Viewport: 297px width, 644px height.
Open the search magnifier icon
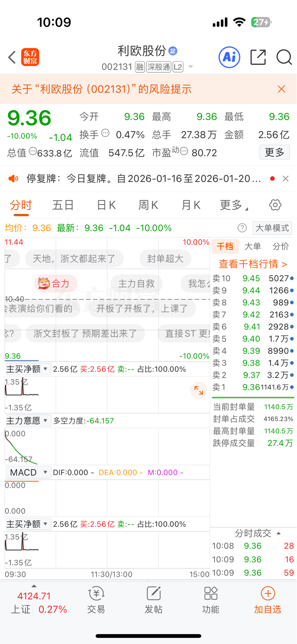pyautogui.click(x=284, y=57)
